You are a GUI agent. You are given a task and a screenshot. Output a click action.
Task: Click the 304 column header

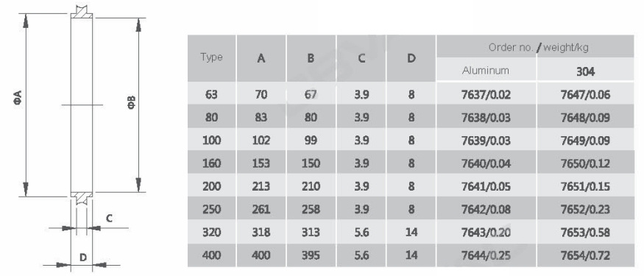click(x=585, y=70)
